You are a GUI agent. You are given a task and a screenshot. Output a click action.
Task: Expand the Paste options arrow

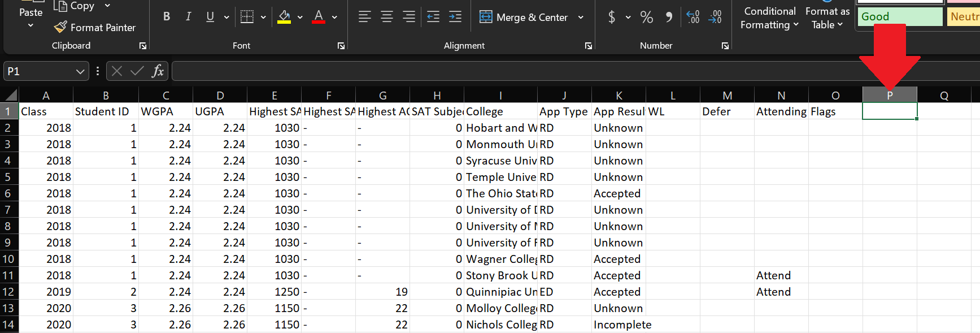pos(31,25)
